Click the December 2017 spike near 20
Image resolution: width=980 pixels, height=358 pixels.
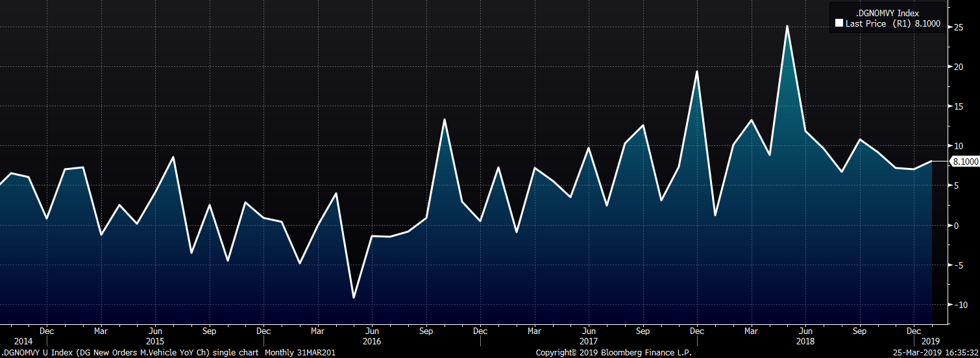696,71
